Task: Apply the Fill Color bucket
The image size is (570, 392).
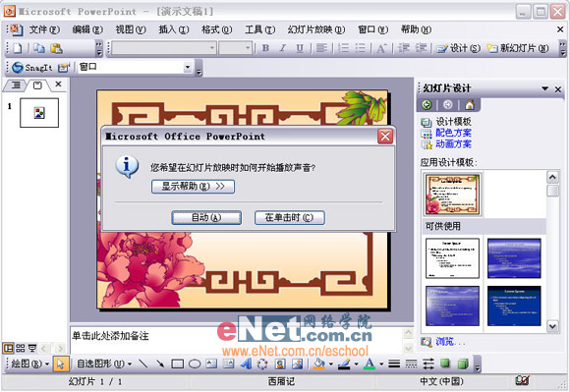Action: click(x=318, y=364)
